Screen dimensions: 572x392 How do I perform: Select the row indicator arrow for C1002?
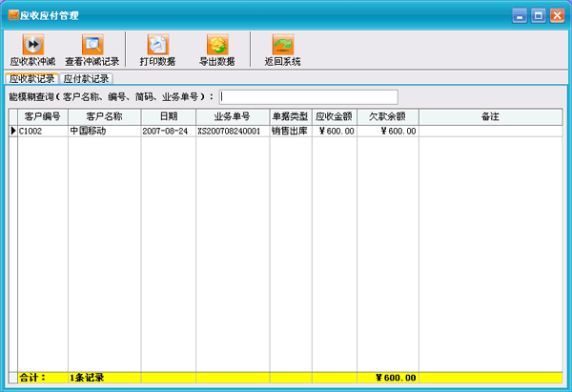(13, 131)
